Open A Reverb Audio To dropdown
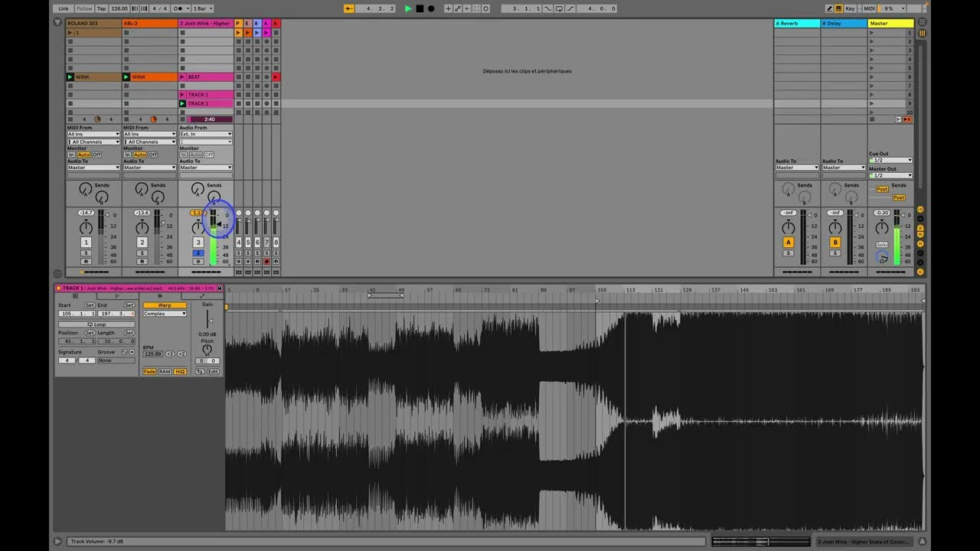 797,168
